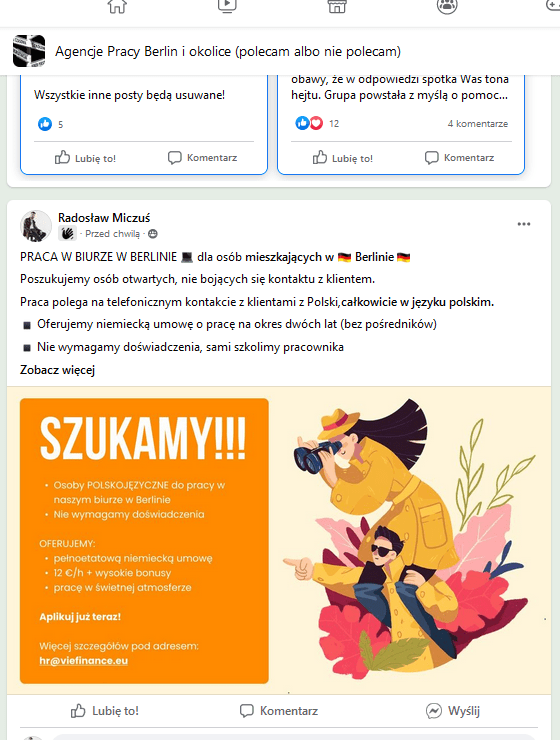
Task: Like Radosław's post with Lubię to!
Action: pyautogui.click(x=105, y=711)
